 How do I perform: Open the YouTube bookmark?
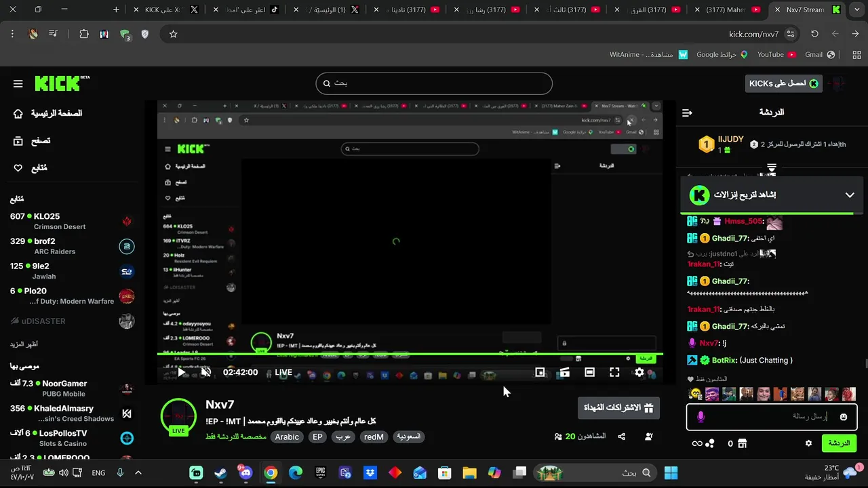[x=776, y=54]
